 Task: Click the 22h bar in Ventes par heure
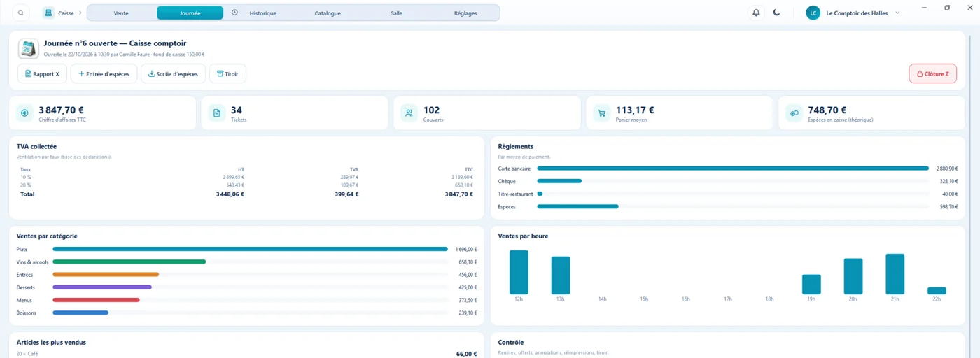(x=937, y=291)
